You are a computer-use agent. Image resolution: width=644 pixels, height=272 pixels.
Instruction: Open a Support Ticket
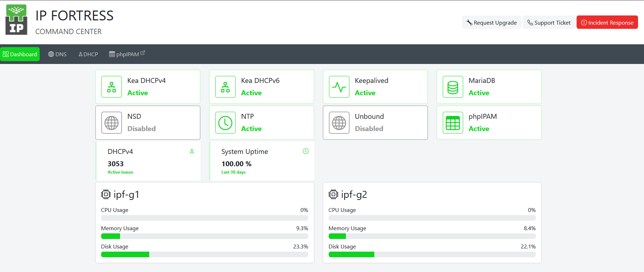click(x=549, y=22)
